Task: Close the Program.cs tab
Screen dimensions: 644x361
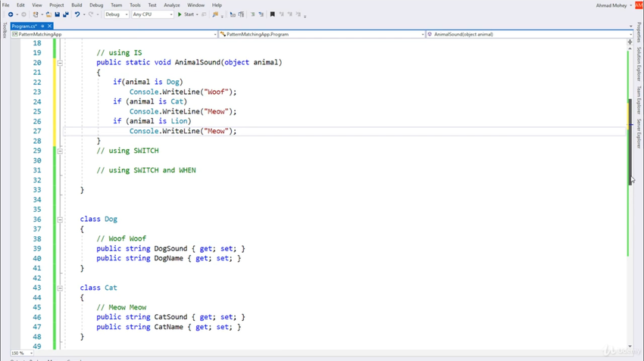Action: point(49,26)
